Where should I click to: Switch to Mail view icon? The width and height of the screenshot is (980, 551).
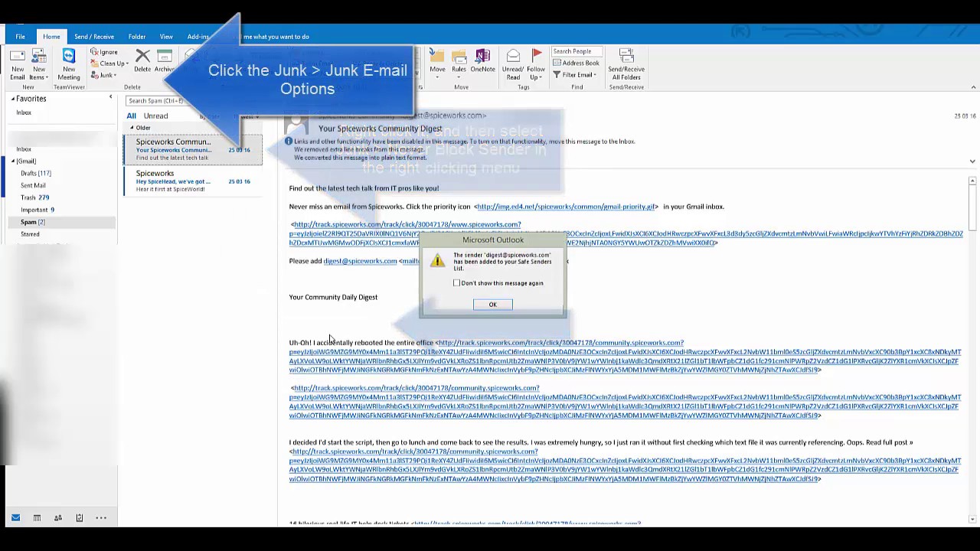[x=15, y=518]
